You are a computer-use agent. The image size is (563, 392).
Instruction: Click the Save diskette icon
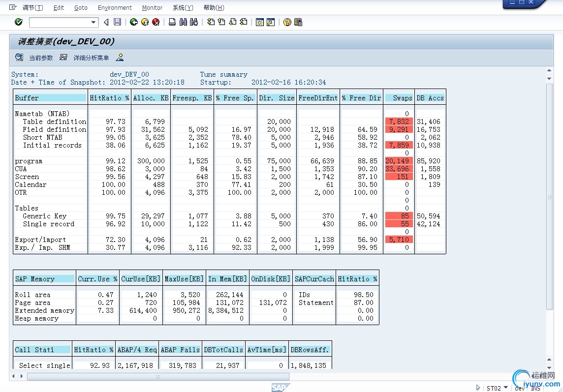click(x=118, y=22)
